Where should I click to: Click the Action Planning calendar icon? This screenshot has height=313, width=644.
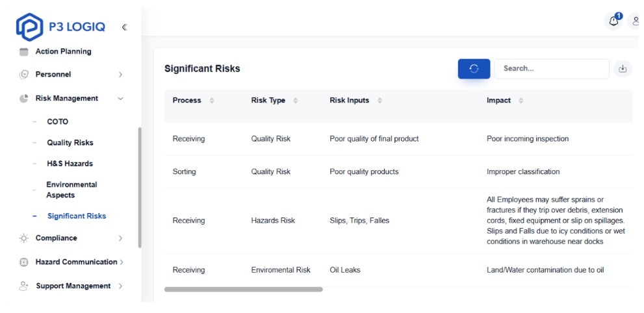[24, 52]
